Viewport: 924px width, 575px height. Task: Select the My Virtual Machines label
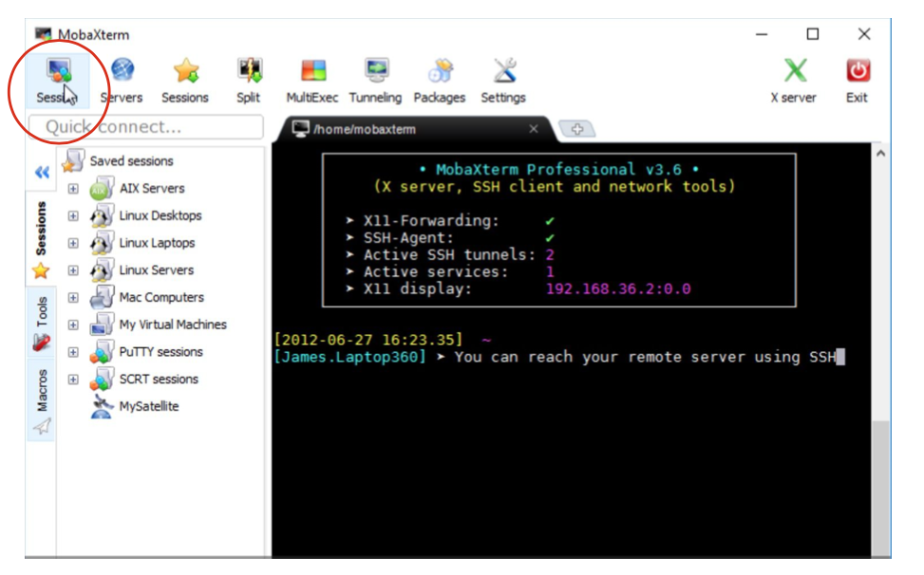pyautogui.click(x=173, y=325)
